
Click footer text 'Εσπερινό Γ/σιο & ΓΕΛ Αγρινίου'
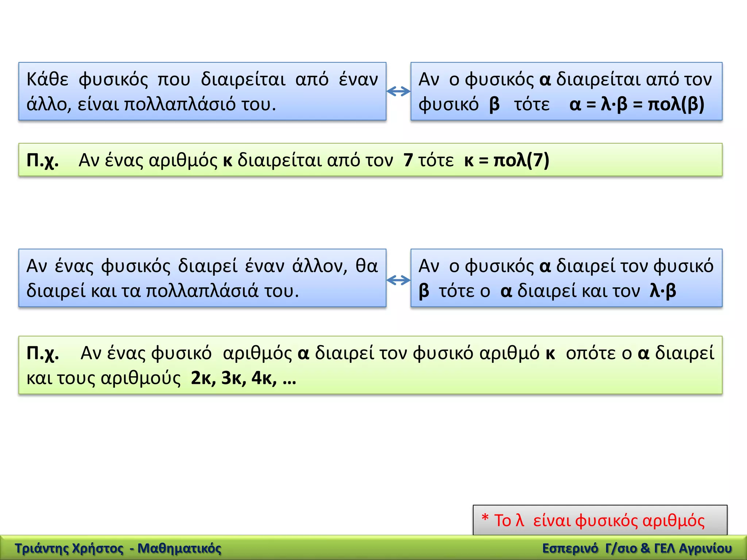(x=637, y=548)
